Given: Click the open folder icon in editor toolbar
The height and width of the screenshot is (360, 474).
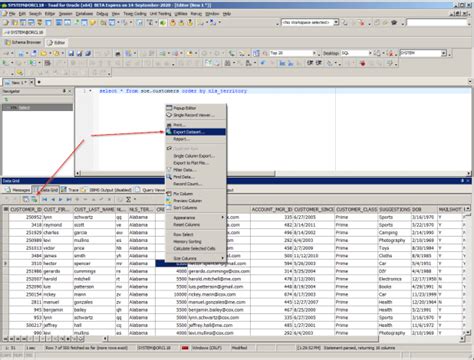Looking at the screenshot, I should 43,53.
